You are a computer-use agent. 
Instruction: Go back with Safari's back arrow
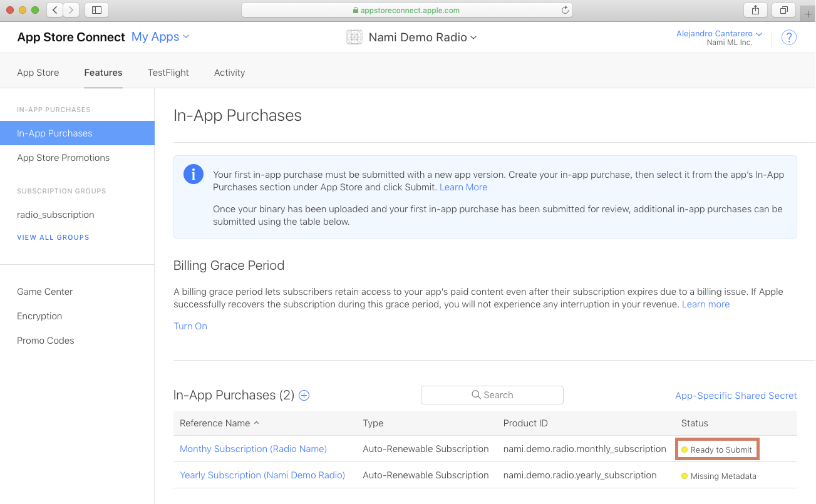[x=54, y=10]
